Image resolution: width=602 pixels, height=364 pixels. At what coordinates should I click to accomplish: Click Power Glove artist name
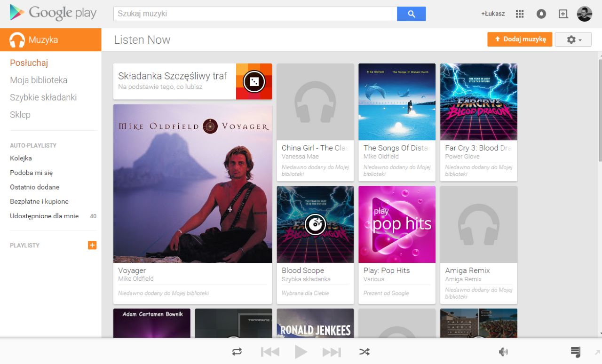462,157
